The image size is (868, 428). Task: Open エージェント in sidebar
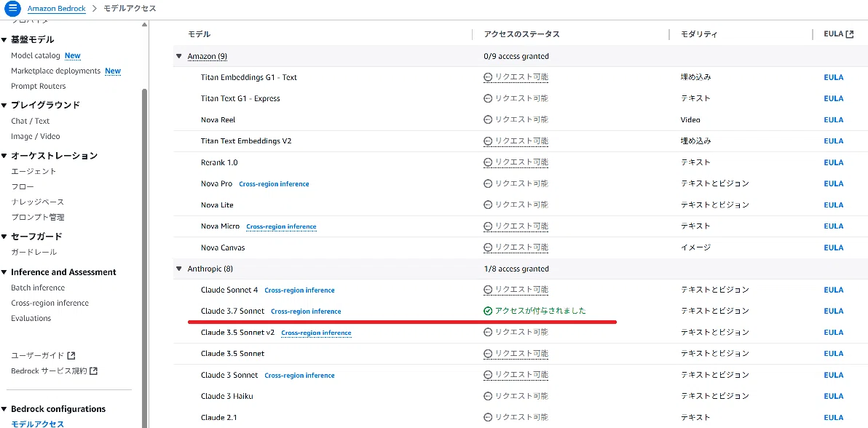33,172
